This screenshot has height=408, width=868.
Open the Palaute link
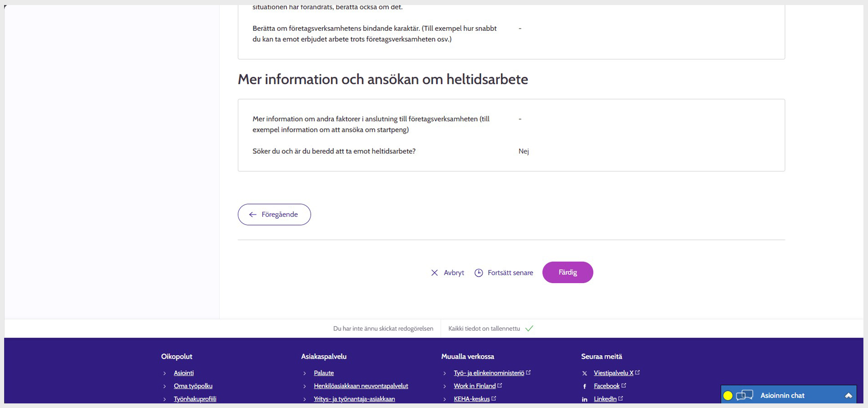(x=324, y=373)
